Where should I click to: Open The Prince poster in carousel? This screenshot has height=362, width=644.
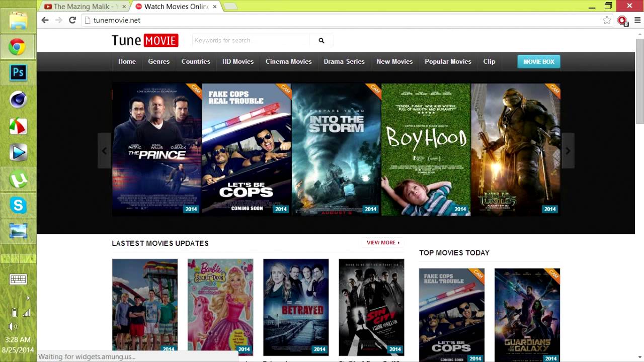point(156,149)
